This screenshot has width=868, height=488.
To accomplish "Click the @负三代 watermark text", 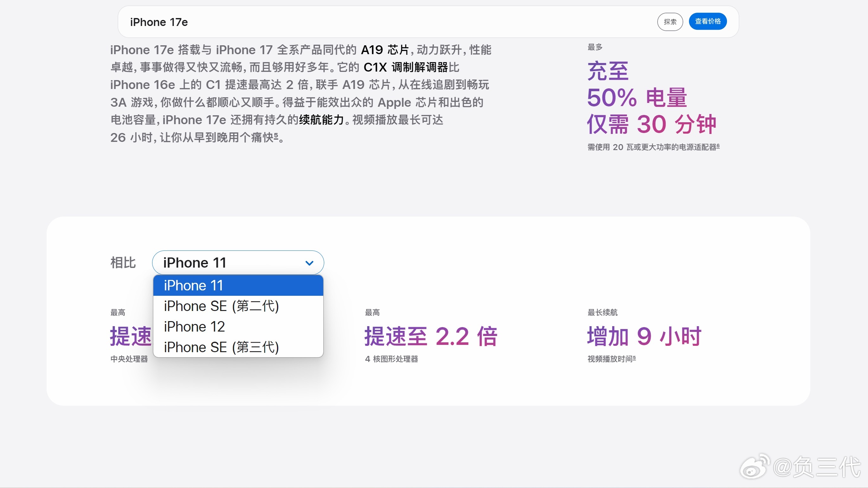I will (x=817, y=467).
